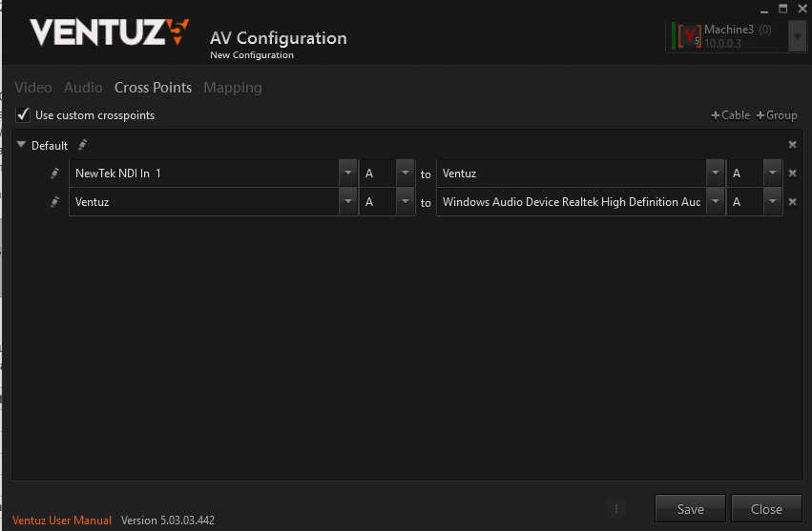Switch to the Audio tab
812x531 pixels.
pyautogui.click(x=83, y=88)
